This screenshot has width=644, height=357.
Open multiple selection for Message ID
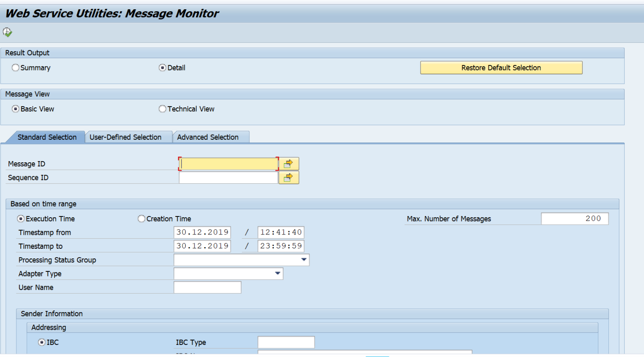tap(288, 164)
